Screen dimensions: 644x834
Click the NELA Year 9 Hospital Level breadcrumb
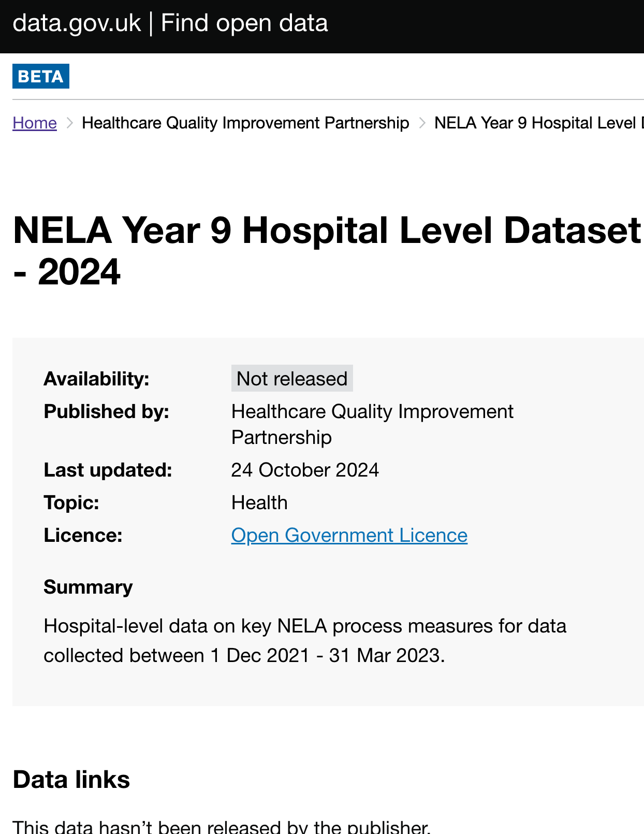[x=539, y=123]
